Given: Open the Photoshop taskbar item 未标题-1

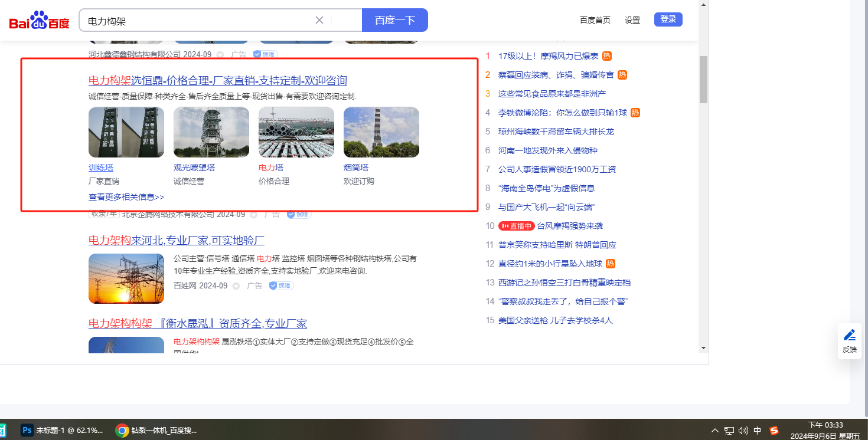Looking at the screenshot, I should pyautogui.click(x=62, y=430).
